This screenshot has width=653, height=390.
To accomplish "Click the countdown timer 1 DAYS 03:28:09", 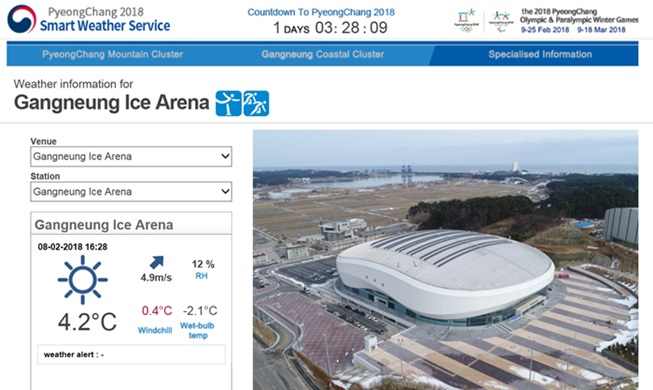I will click(x=330, y=28).
